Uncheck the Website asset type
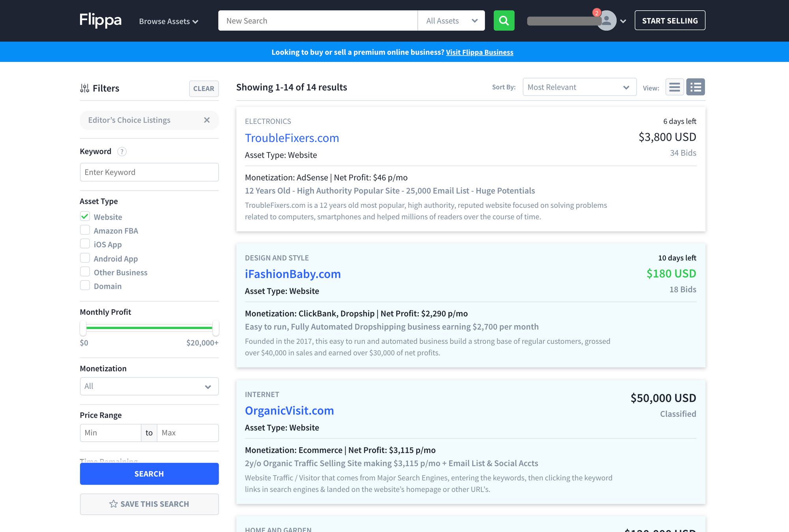 (85, 217)
